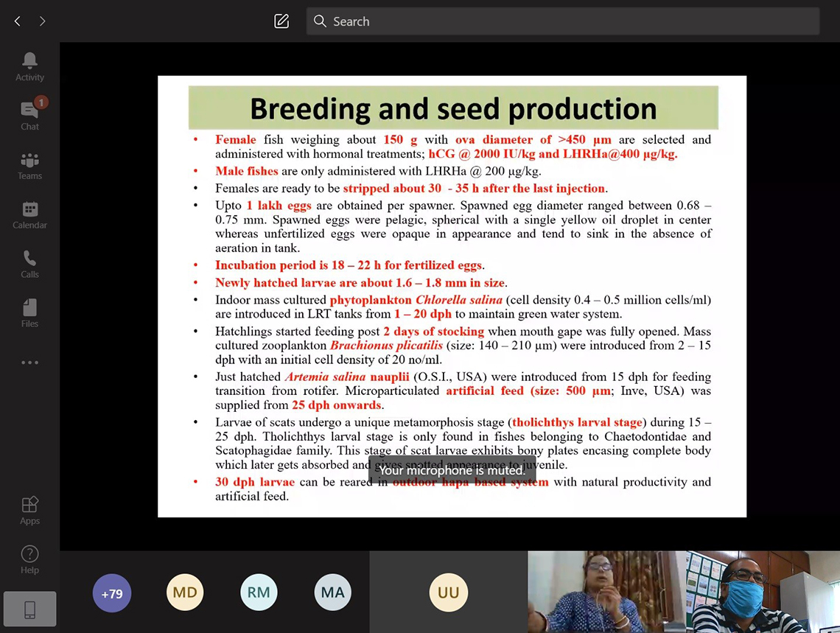Click the red text '30 dph larvae'
Viewport: 840px width, 633px height.
[x=255, y=482]
